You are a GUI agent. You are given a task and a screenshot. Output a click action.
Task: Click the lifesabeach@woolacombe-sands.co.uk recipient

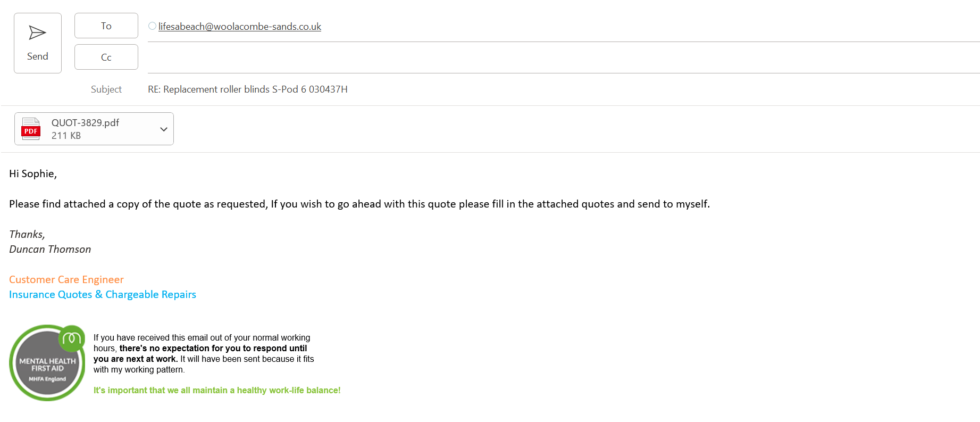(x=240, y=27)
